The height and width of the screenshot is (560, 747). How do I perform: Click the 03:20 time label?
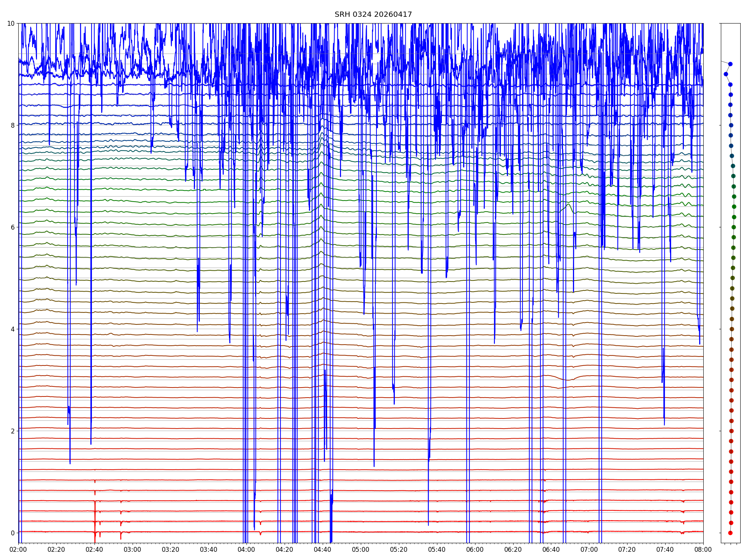171,550
